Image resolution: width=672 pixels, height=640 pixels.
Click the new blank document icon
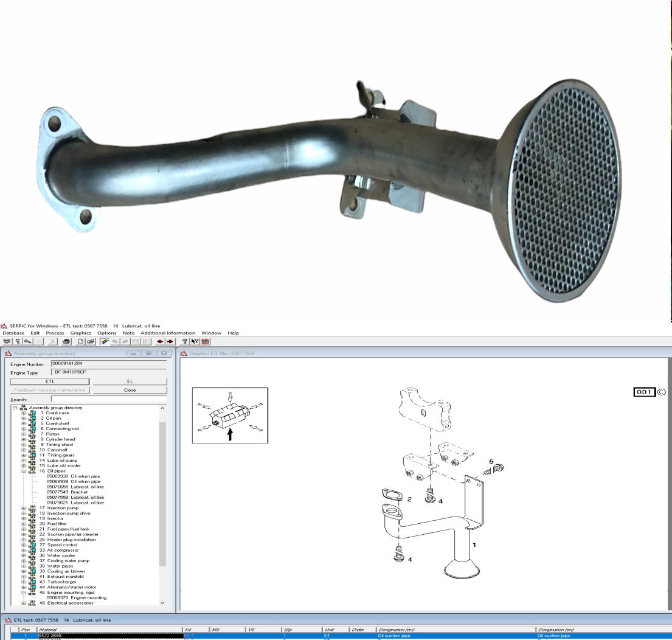point(80,342)
